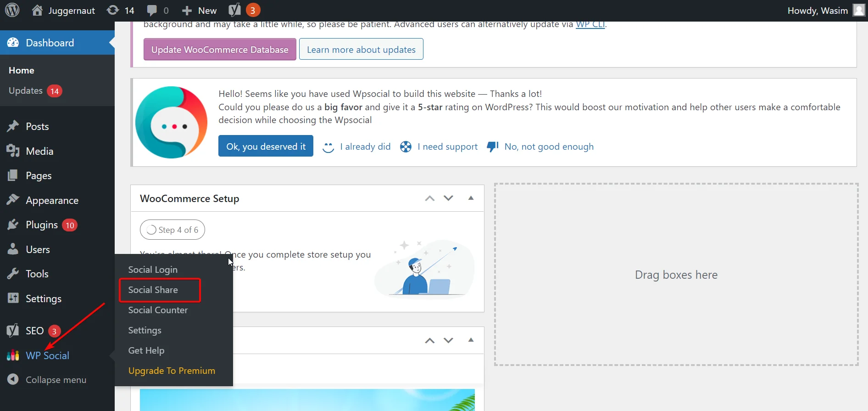The width and height of the screenshot is (868, 411).
Task: Click the WooCommerce Setup heading text
Action: click(x=189, y=198)
